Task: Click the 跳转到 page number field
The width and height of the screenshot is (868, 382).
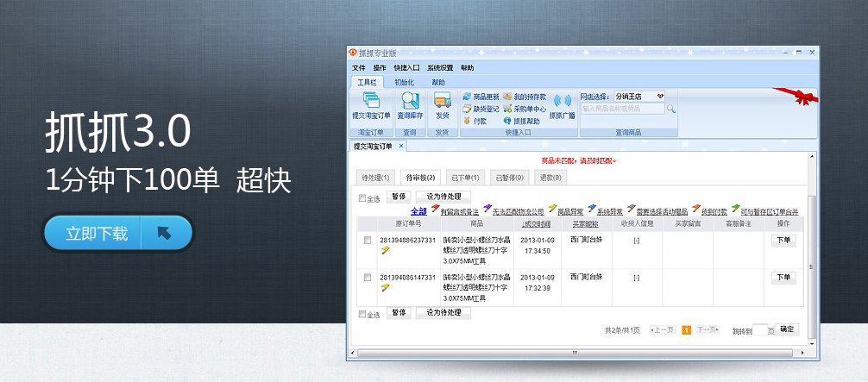Action: [759, 330]
